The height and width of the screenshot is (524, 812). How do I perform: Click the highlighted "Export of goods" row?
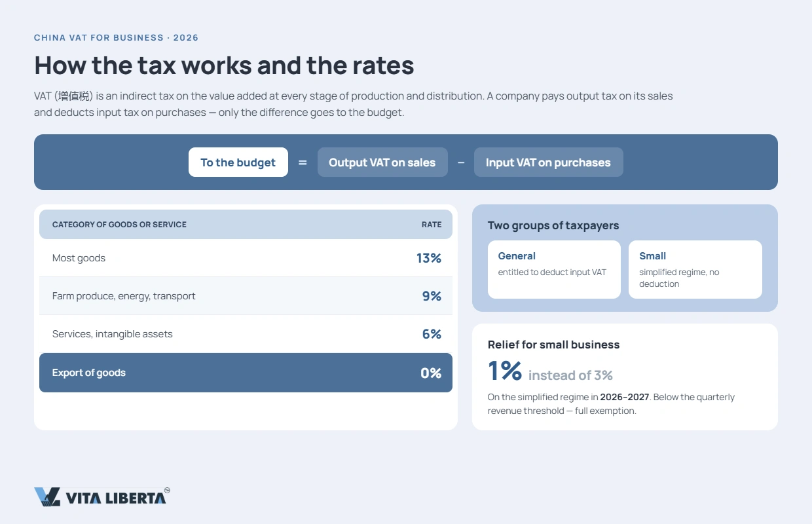(246, 373)
